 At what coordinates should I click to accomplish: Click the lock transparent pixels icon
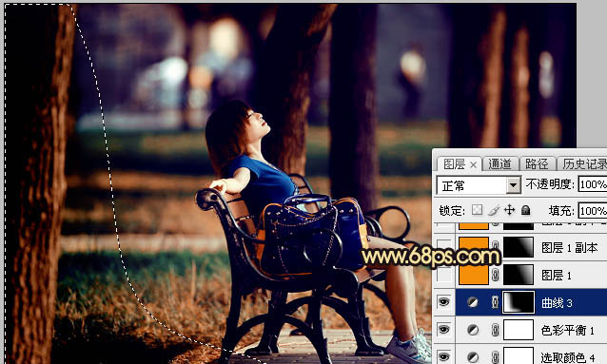coord(477,210)
